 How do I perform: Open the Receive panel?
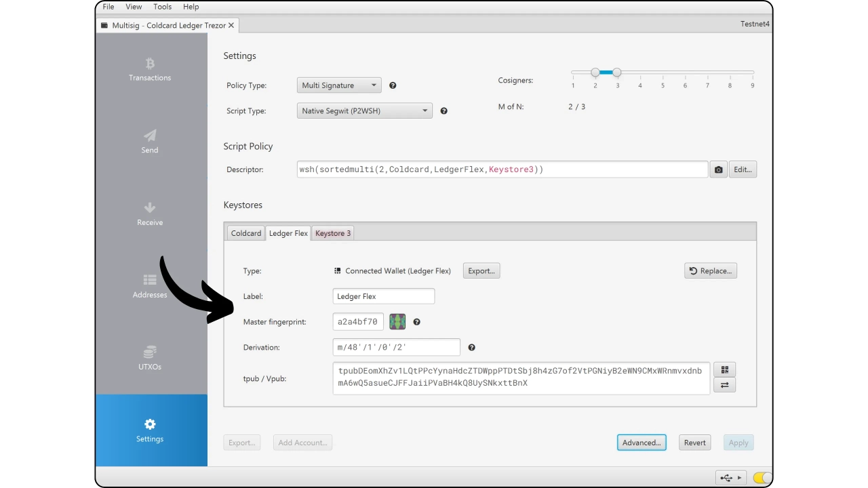[x=150, y=214]
